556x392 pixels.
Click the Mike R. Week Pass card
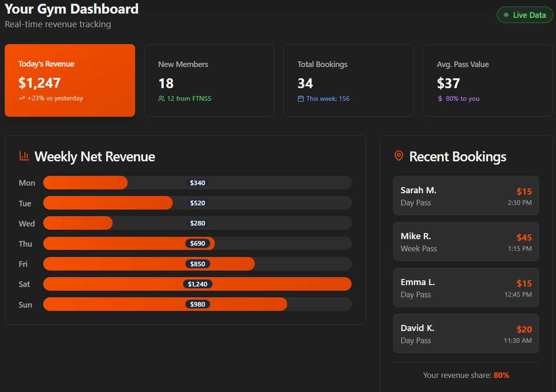click(466, 241)
